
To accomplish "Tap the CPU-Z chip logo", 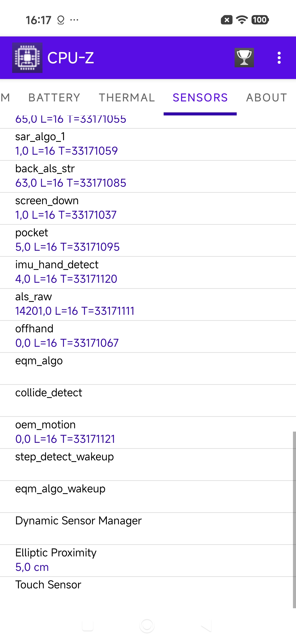I will 27,58.
